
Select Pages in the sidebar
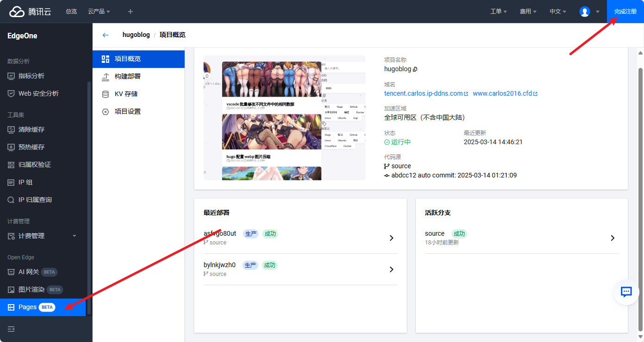[x=43, y=307]
